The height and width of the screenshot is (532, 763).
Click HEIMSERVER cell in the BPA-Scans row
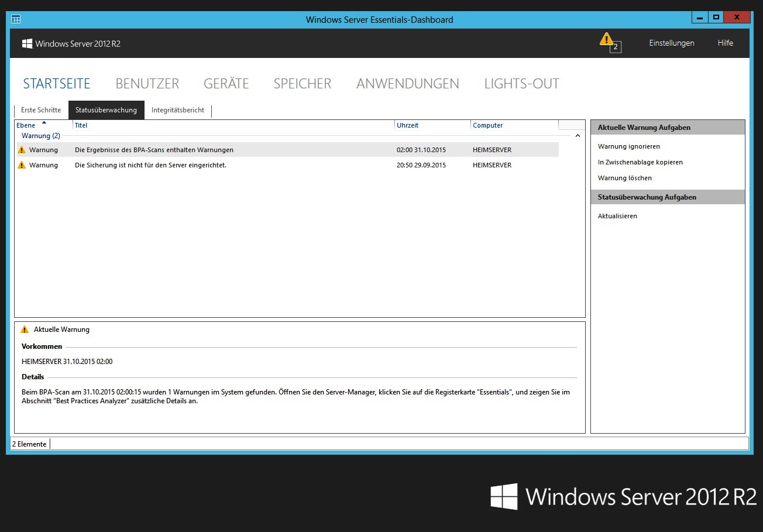[492, 150]
